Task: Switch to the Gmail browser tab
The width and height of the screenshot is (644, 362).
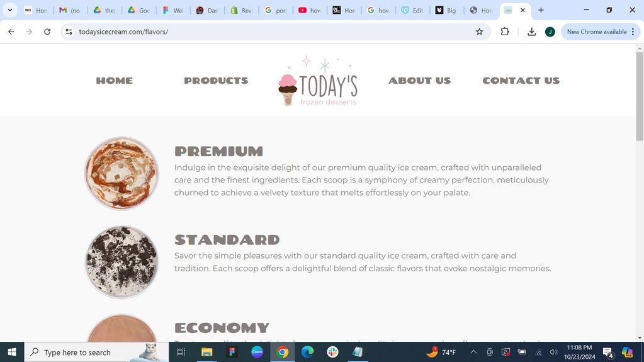Action: [x=70, y=10]
